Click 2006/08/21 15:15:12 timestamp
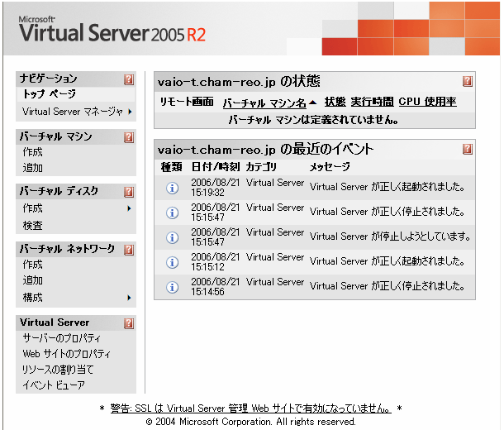Screen dimensions: 504x430 pyautogui.click(x=216, y=262)
